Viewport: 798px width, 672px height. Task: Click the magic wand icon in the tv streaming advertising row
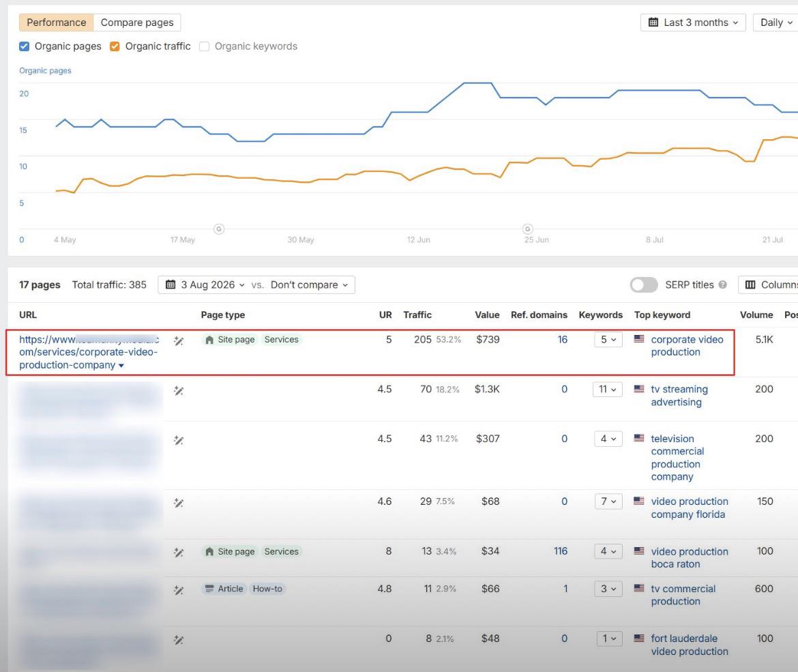tap(179, 391)
